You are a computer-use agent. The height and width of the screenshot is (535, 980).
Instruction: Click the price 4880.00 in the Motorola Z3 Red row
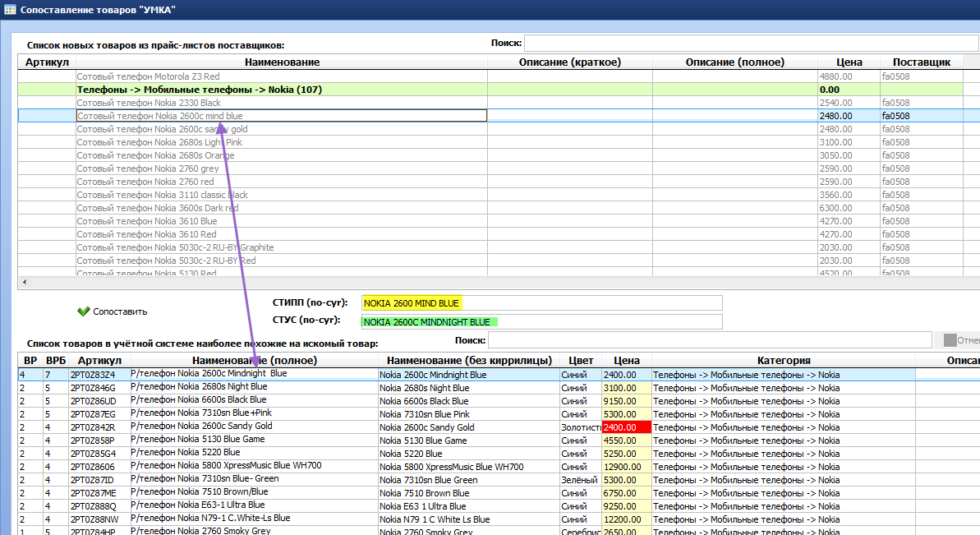tap(849, 76)
